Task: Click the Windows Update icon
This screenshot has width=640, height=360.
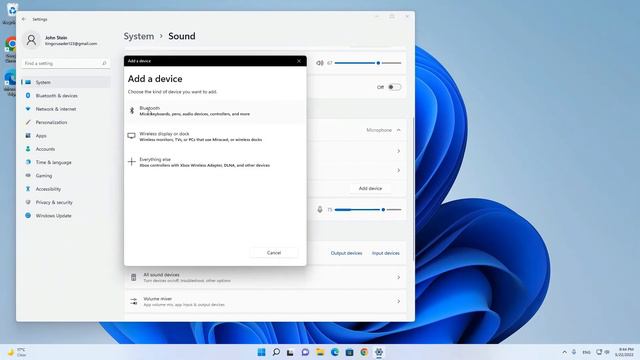Action: pyautogui.click(x=28, y=216)
